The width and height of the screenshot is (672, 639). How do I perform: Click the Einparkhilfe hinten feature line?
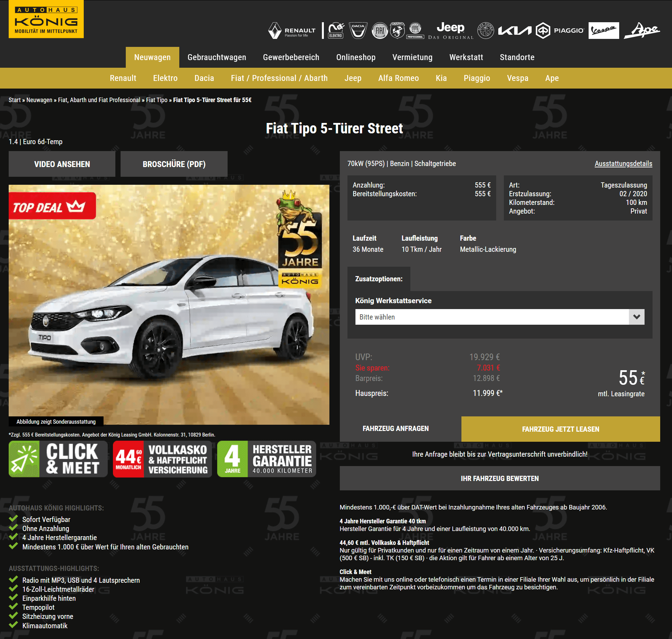pyautogui.click(x=49, y=598)
